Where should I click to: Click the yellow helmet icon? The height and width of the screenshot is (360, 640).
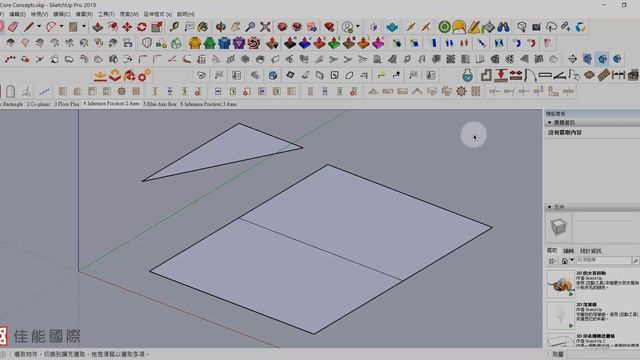[459, 27]
